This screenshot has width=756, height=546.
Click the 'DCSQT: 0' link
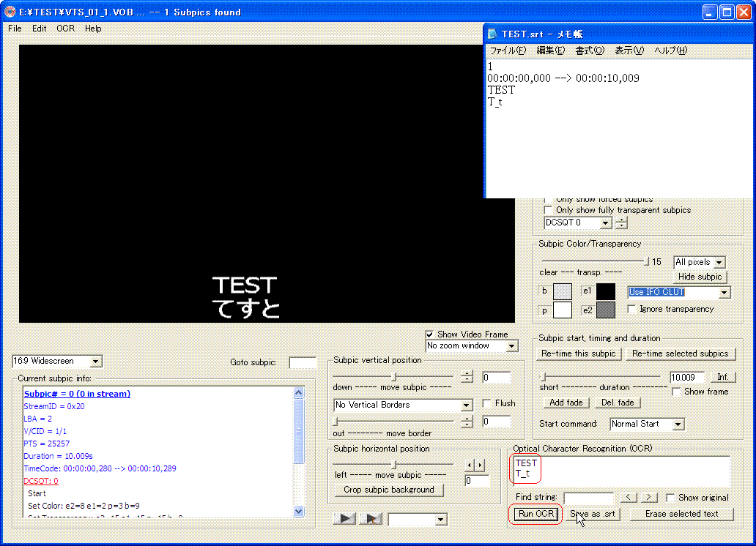click(x=41, y=481)
